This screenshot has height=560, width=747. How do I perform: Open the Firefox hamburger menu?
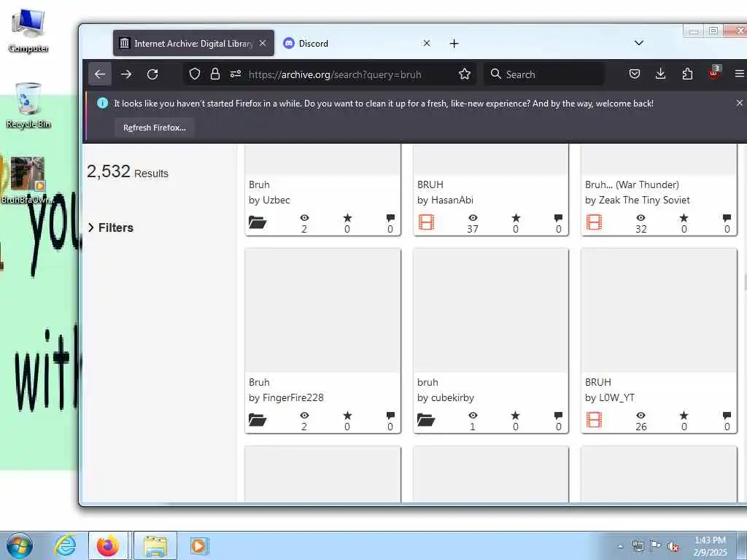(740, 74)
